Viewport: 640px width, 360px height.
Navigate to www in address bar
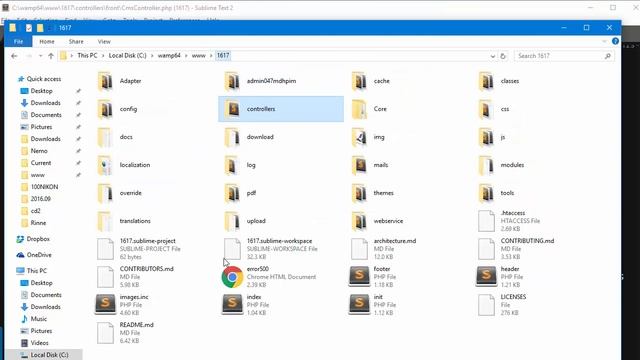[x=198, y=56]
